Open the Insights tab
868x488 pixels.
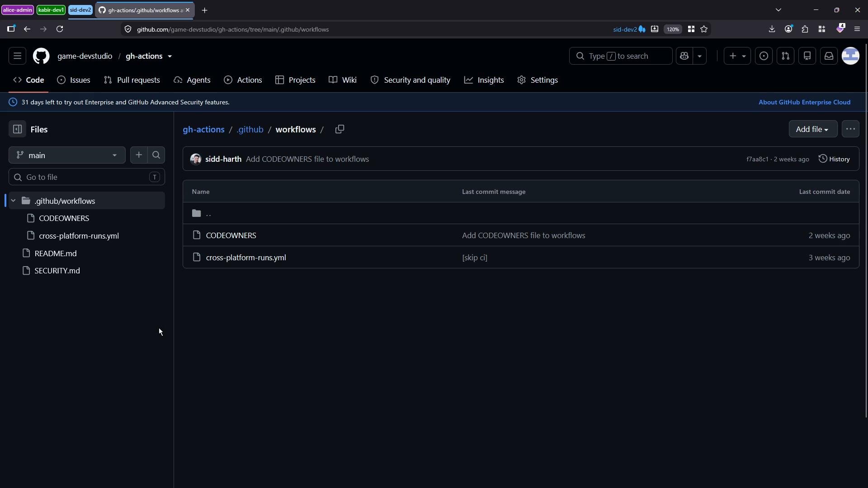point(484,80)
